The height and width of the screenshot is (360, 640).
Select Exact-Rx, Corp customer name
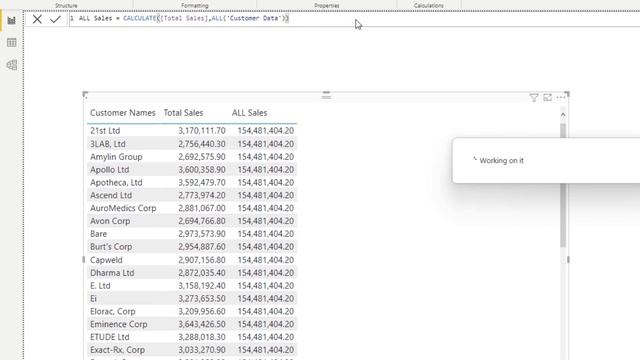(118, 350)
